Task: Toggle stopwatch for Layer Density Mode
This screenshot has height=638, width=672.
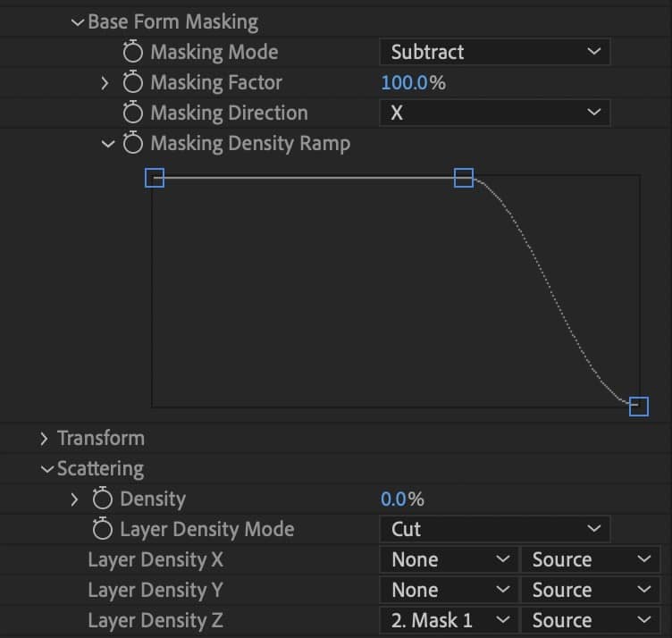Action: pos(102,530)
